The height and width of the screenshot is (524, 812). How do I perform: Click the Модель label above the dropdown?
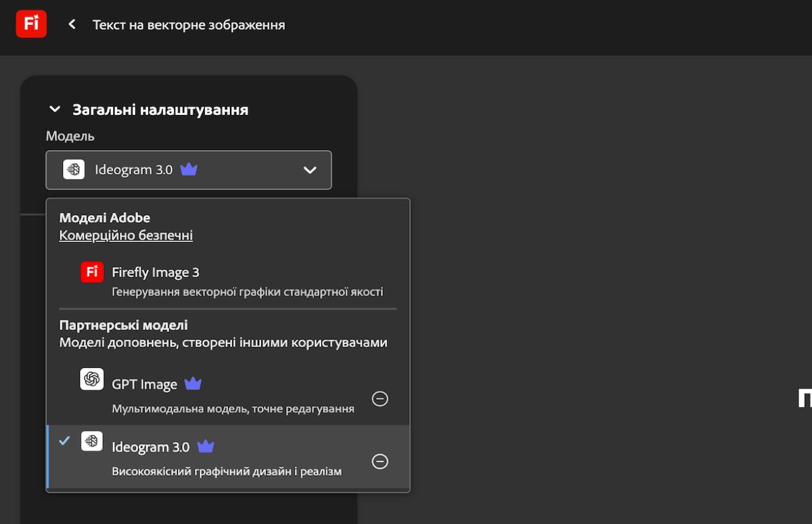pos(70,136)
